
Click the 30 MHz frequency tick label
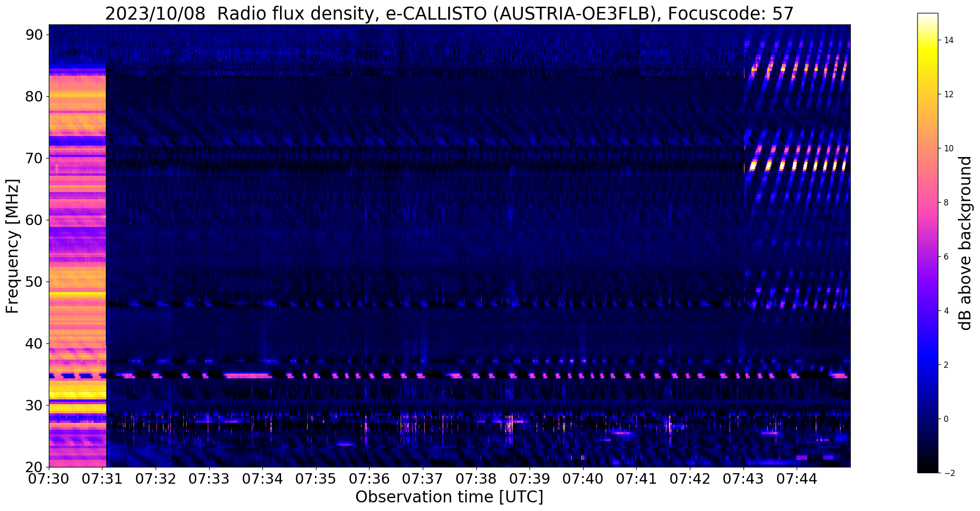pos(34,406)
